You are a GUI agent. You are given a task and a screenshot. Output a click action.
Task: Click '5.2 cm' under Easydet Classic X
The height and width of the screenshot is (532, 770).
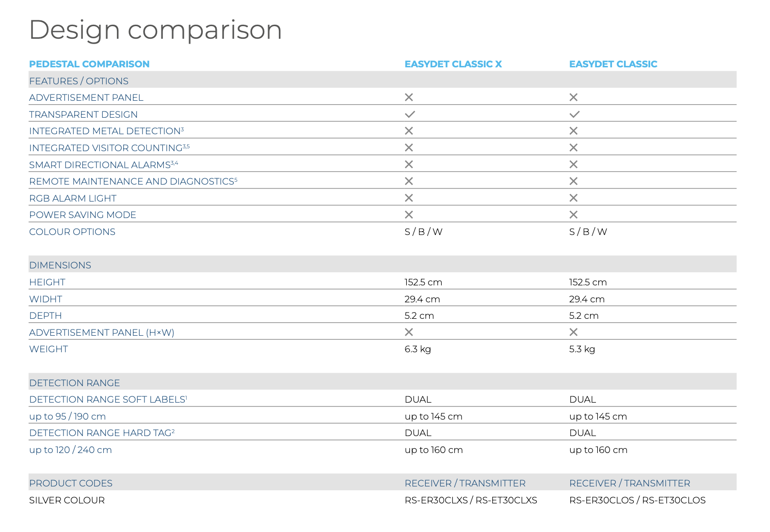(x=419, y=315)
